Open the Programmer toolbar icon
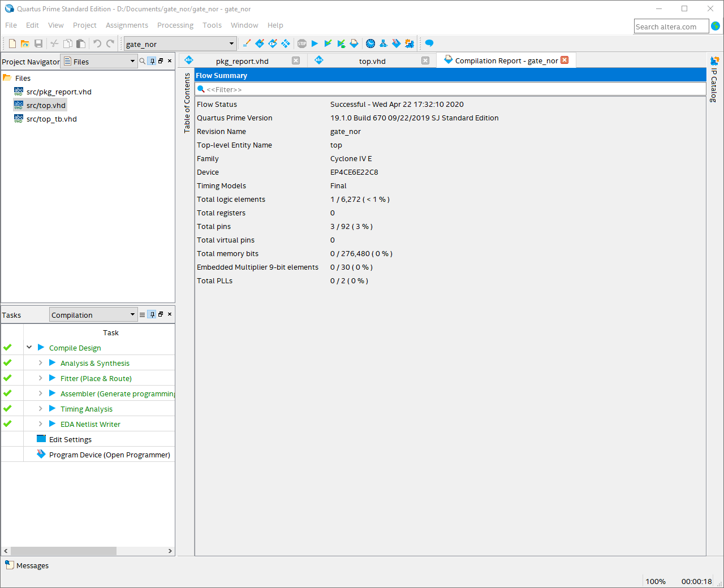The width and height of the screenshot is (724, 588). (396, 44)
